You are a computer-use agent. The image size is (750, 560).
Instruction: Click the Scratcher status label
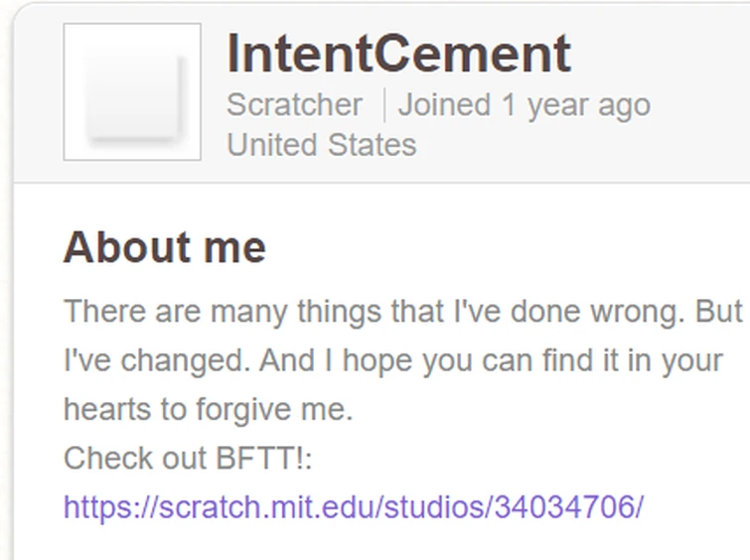294,104
